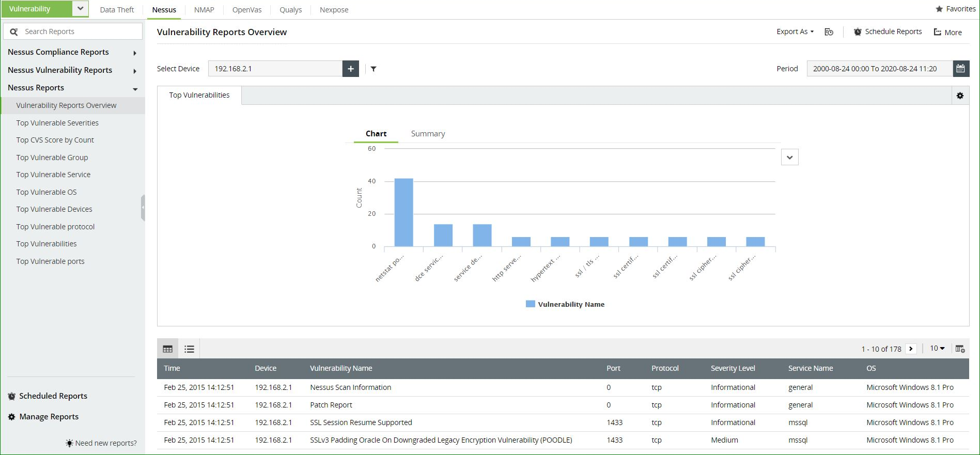Click the Favorites star icon
The width and height of the screenshot is (980, 455).
939,9
